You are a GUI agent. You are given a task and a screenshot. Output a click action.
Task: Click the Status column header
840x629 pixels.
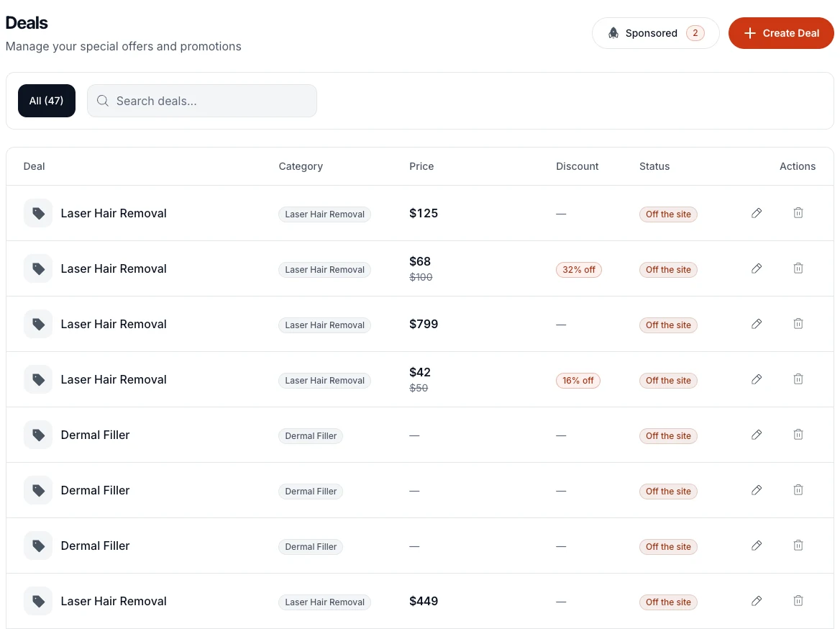tap(654, 166)
